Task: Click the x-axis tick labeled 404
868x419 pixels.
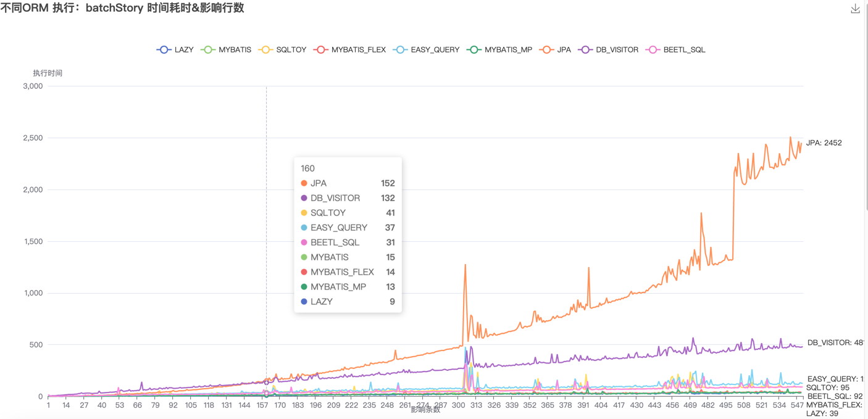Action: click(x=601, y=405)
